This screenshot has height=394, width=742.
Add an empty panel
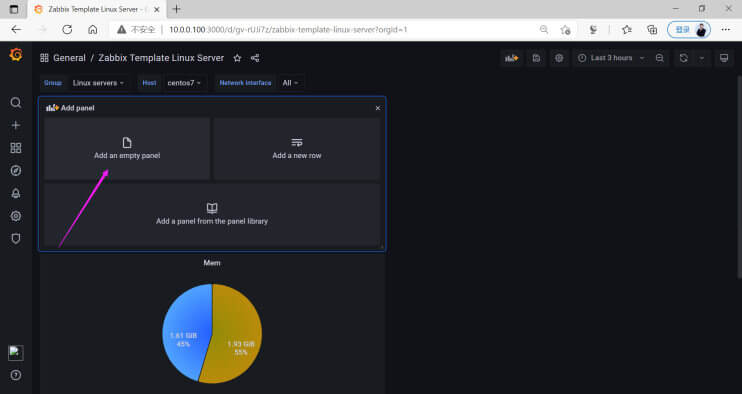point(127,149)
